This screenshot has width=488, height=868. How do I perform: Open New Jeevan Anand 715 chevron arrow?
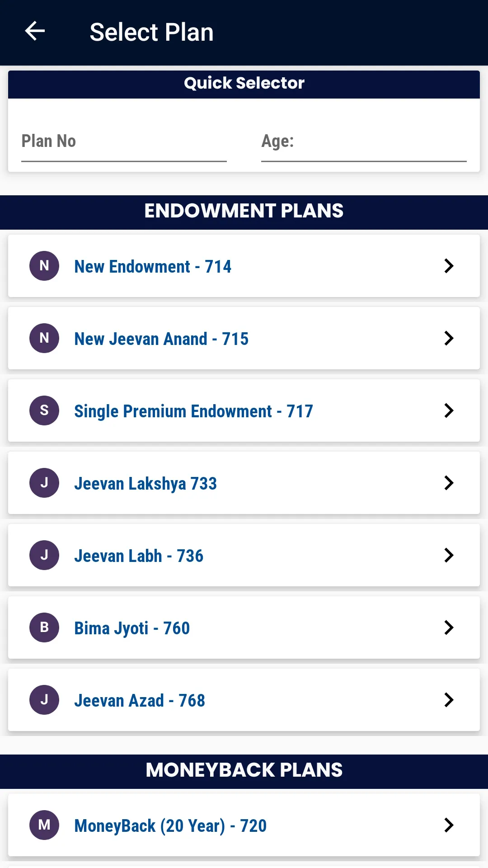(449, 338)
